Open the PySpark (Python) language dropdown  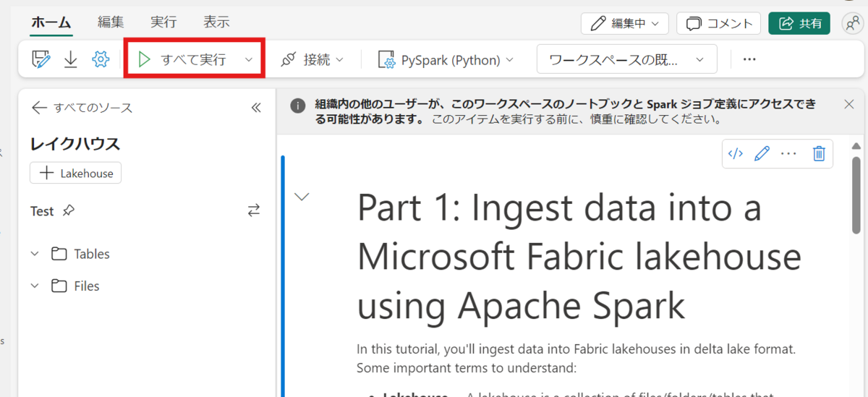click(446, 59)
